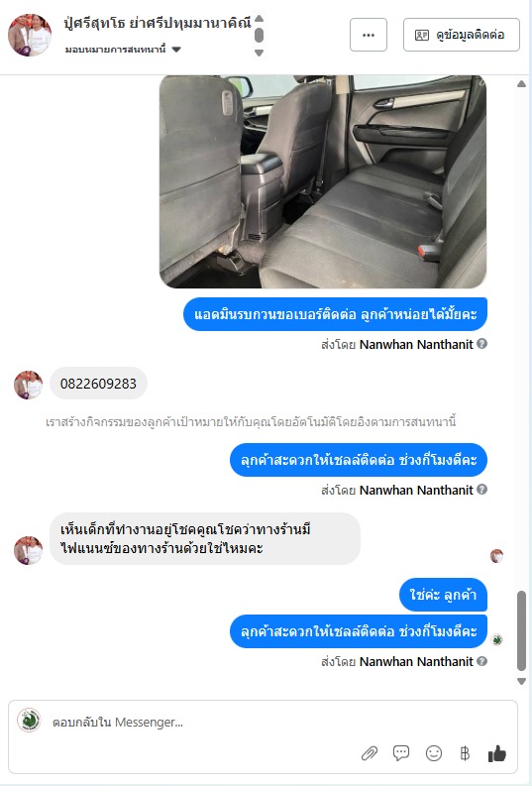The width and height of the screenshot is (532, 786).
Task: Click the up arrow next to customer name
Action: point(259,19)
